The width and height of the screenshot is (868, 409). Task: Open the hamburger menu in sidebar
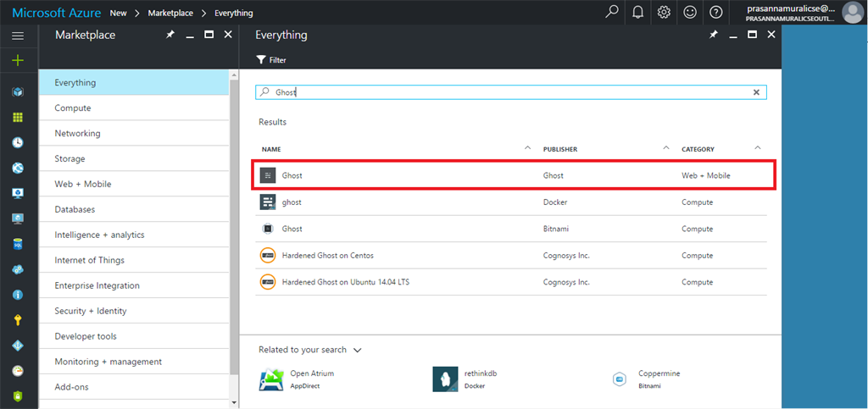pyautogui.click(x=18, y=36)
